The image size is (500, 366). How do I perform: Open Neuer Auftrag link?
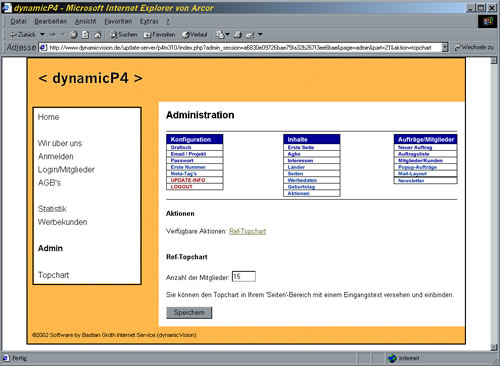415,147
